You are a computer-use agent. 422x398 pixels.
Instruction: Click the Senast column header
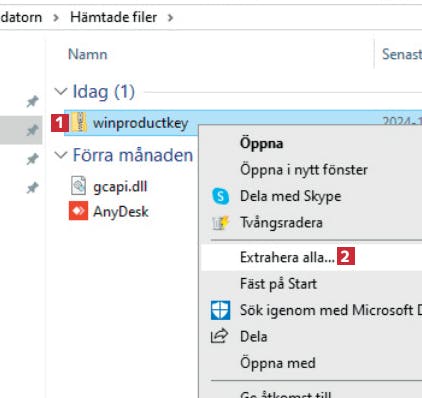[402, 54]
